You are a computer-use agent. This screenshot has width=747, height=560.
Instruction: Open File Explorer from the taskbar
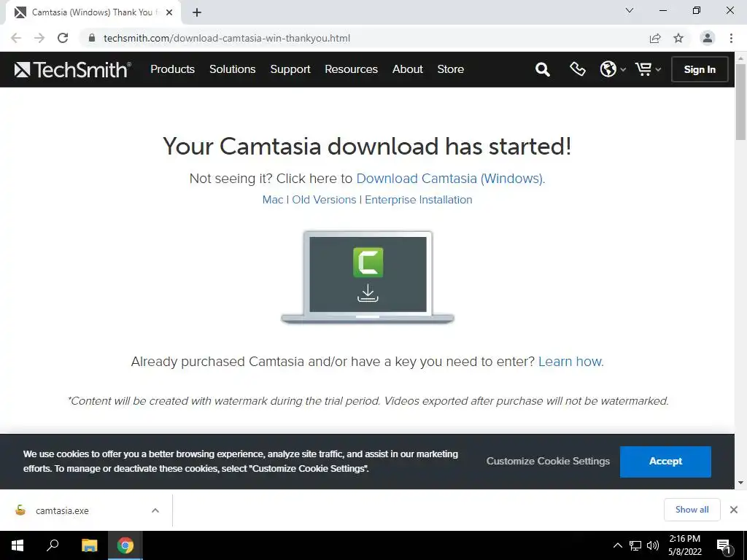(89, 545)
